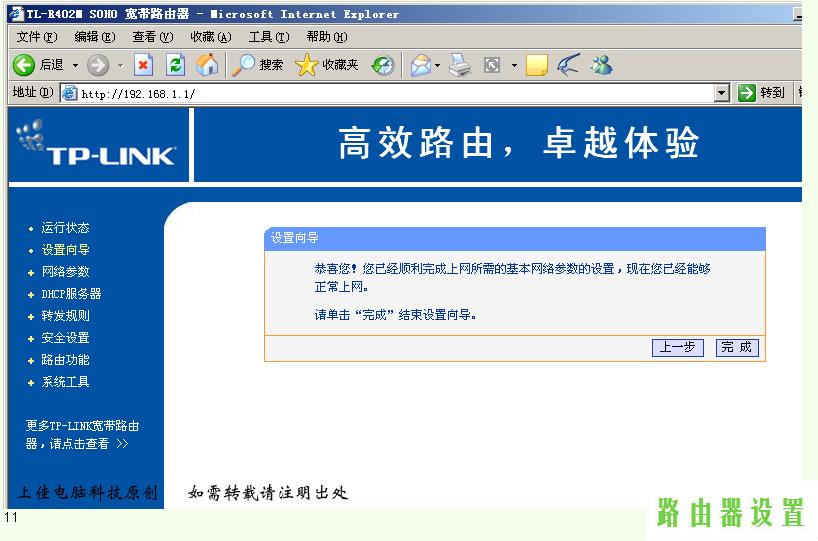The image size is (818, 541).
Task: Click the Mail envelope icon
Action: click(x=420, y=65)
